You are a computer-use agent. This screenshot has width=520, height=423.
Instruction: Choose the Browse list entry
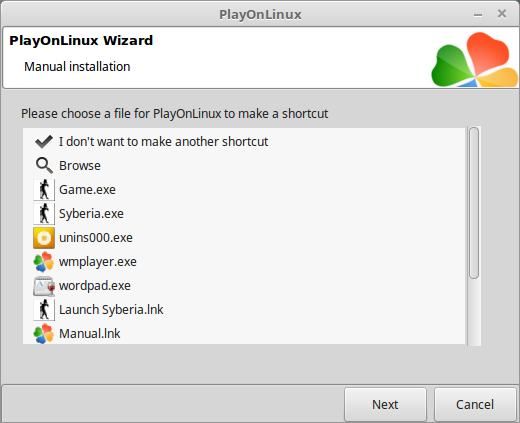pos(80,166)
